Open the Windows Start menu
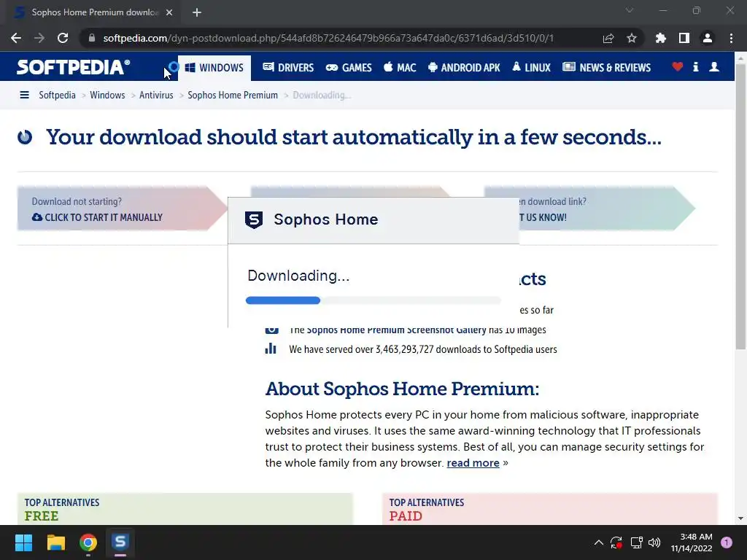Viewport: 747px width, 560px height. (23, 542)
